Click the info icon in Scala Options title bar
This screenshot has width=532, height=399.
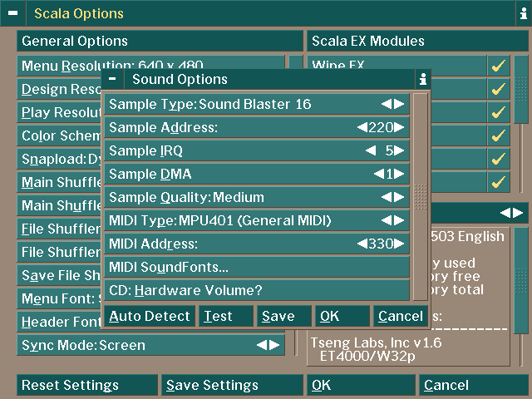click(521, 14)
